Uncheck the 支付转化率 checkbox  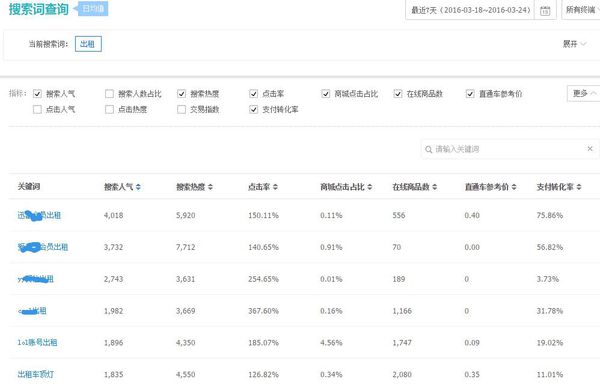[x=253, y=109]
